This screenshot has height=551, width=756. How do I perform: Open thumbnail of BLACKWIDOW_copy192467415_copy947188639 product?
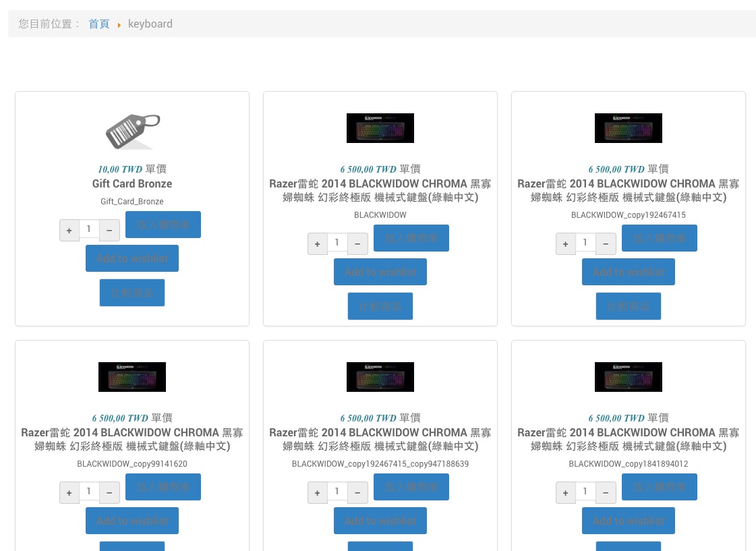[380, 376]
